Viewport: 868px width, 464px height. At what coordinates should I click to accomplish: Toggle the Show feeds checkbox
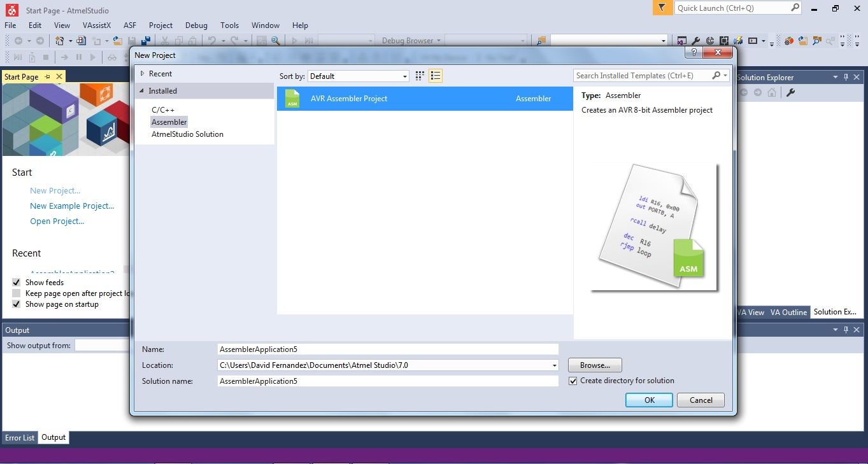[x=16, y=282]
